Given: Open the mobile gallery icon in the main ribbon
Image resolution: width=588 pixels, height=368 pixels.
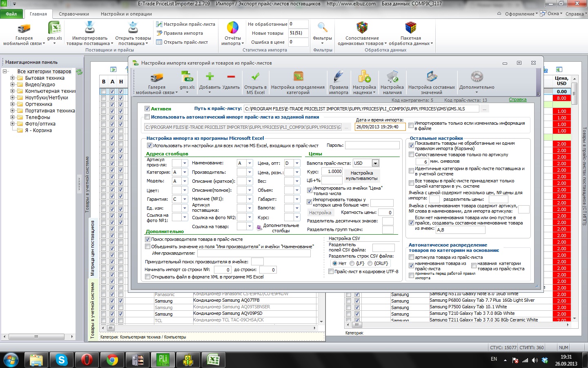Looking at the screenshot, I should [x=24, y=29].
